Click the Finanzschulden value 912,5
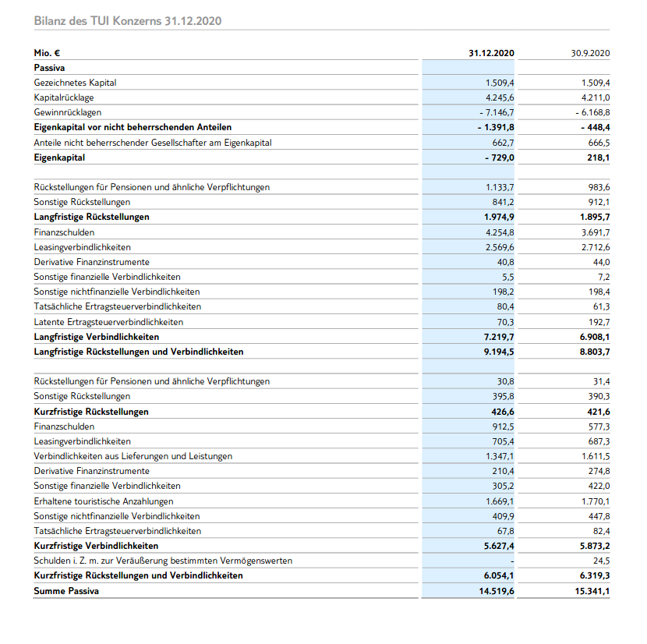This screenshot has width=647, height=644. pyautogui.click(x=503, y=426)
